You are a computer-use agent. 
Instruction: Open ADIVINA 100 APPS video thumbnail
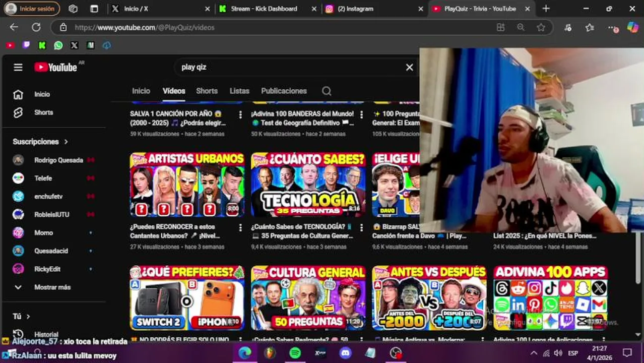tap(550, 297)
